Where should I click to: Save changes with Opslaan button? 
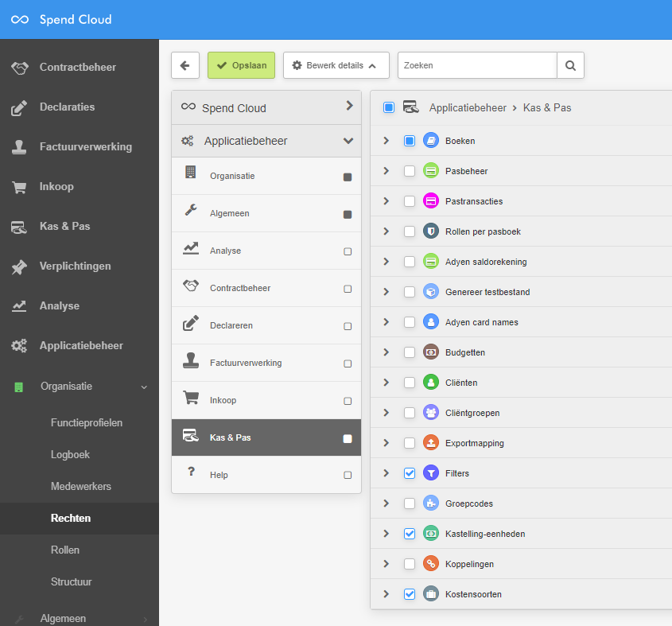tap(241, 65)
